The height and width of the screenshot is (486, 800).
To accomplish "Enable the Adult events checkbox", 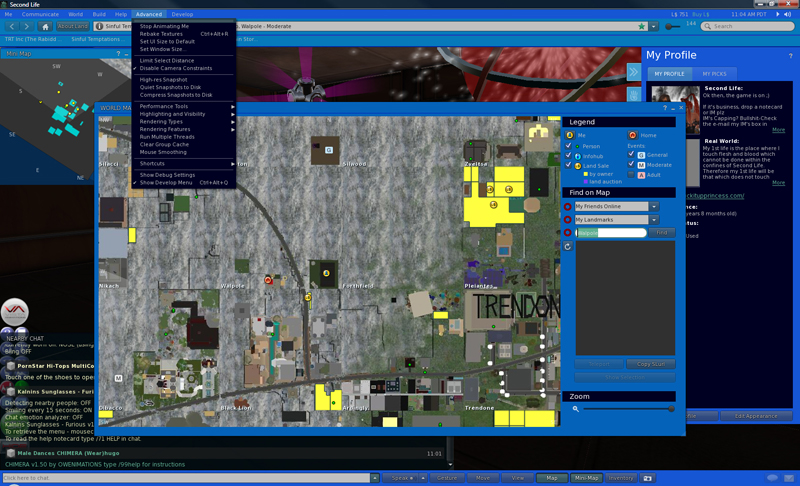I will [x=631, y=175].
